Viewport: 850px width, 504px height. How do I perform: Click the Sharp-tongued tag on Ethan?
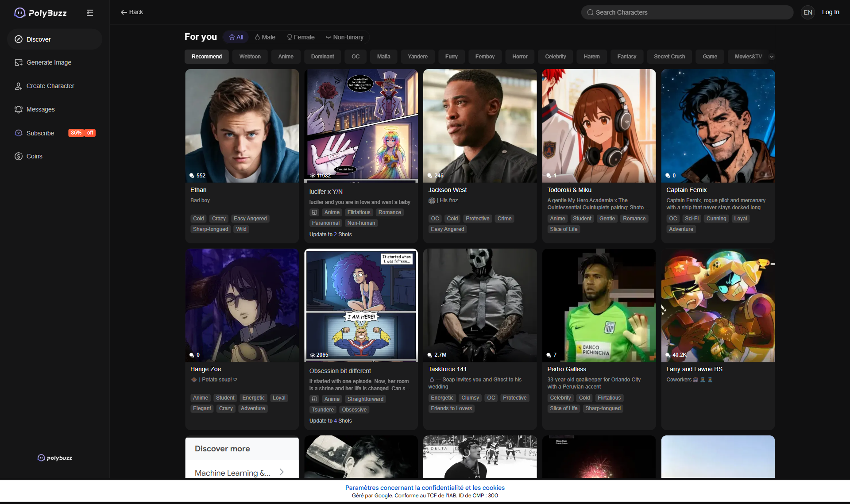tap(211, 229)
